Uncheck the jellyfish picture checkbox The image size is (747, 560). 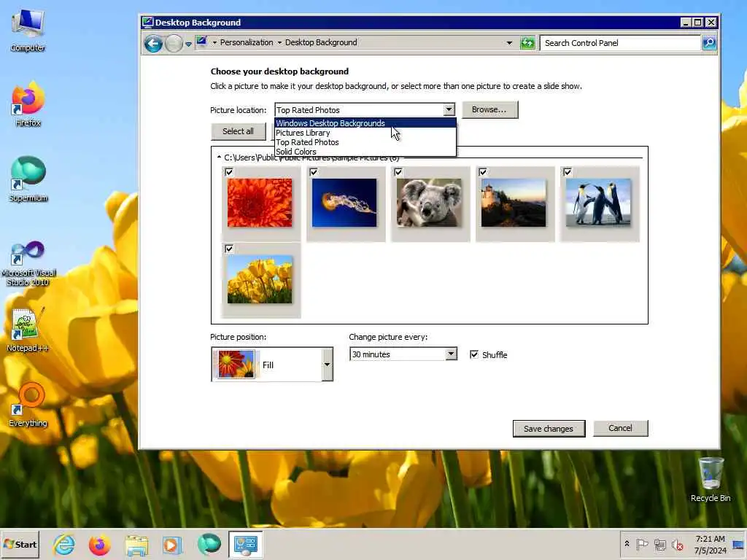314,172
